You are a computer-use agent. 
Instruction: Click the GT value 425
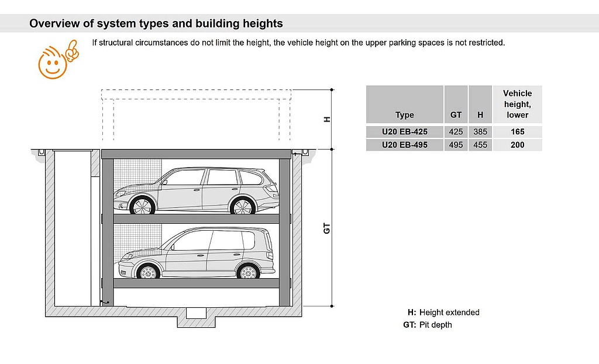pos(456,131)
